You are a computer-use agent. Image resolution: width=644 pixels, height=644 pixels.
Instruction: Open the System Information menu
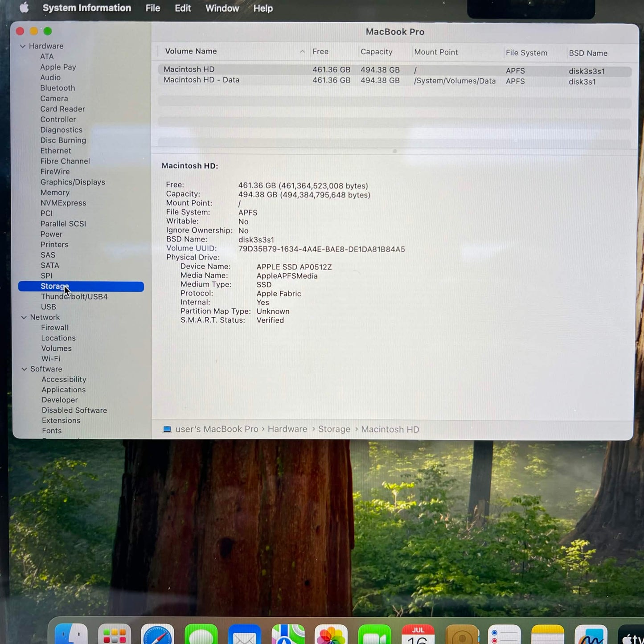click(87, 8)
